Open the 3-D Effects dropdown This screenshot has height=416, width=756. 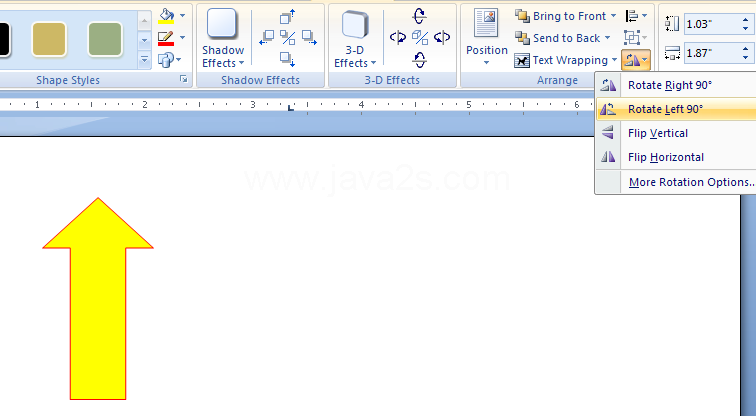pos(355,39)
